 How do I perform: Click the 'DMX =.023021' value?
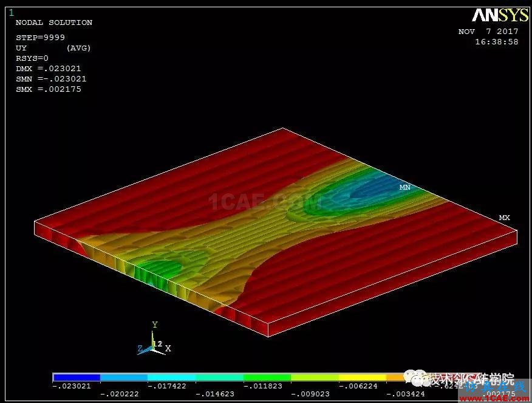(48, 69)
